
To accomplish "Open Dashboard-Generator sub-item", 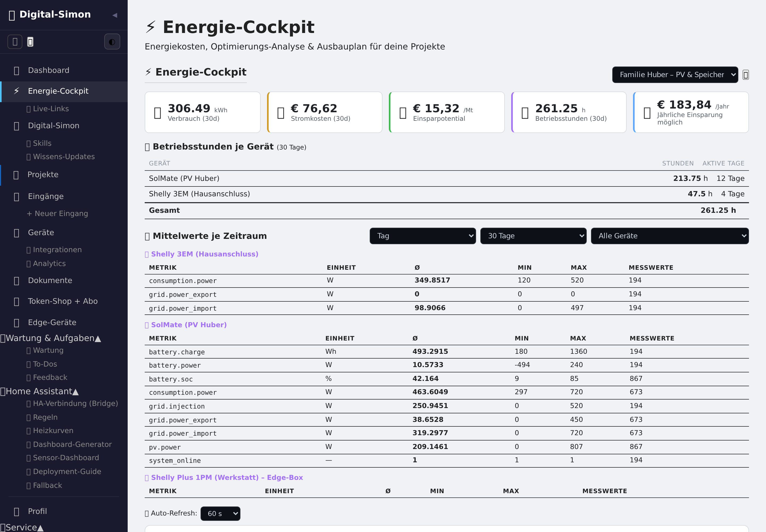I will pyautogui.click(x=69, y=444).
